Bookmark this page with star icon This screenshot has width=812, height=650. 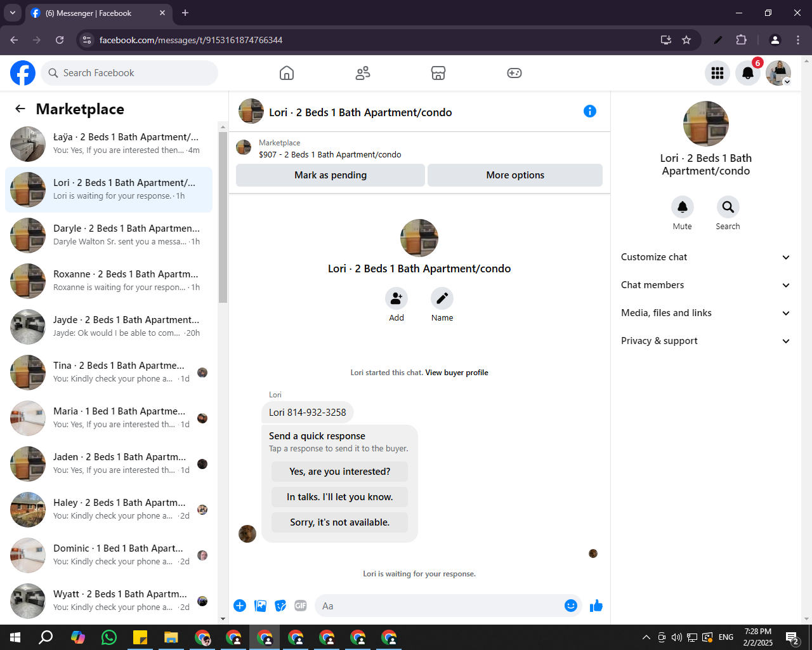pyautogui.click(x=686, y=40)
